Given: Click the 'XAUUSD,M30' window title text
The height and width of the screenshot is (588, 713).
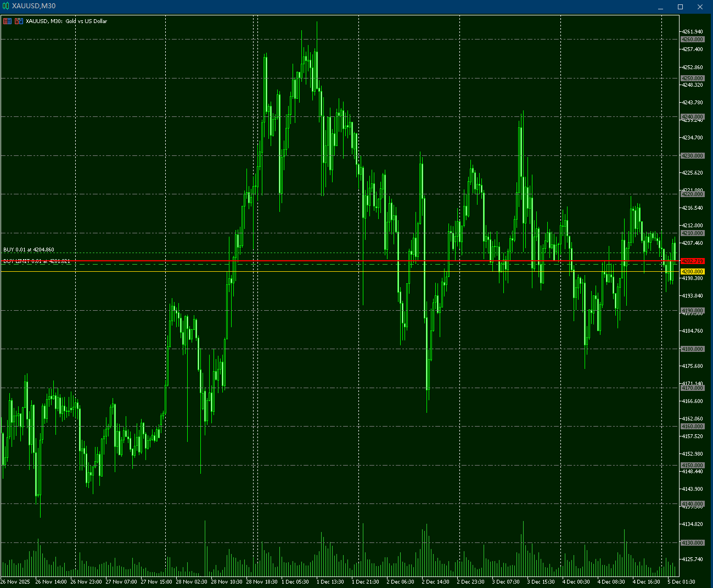Looking at the screenshot, I should point(34,6).
